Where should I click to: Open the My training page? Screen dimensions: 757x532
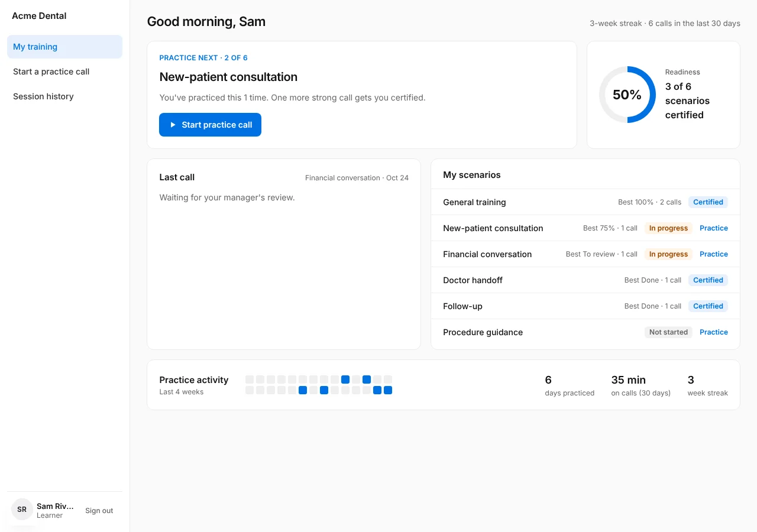(64, 47)
